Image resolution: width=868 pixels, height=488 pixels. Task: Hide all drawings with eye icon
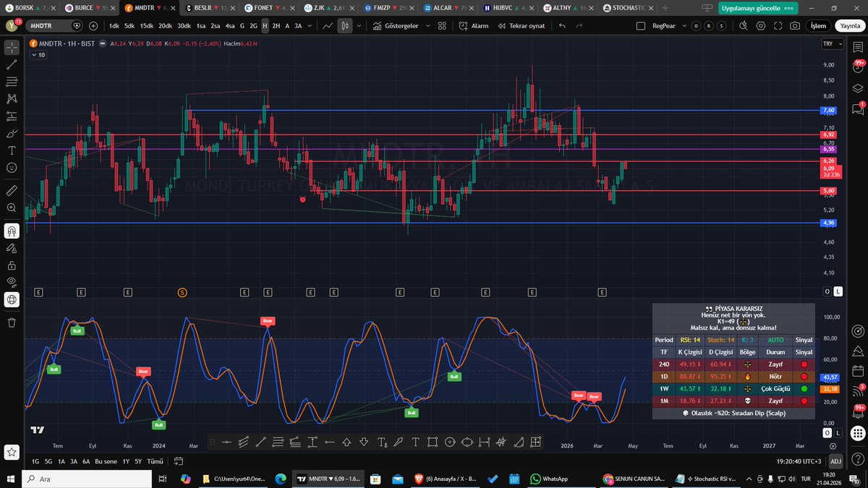(x=12, y=282)
